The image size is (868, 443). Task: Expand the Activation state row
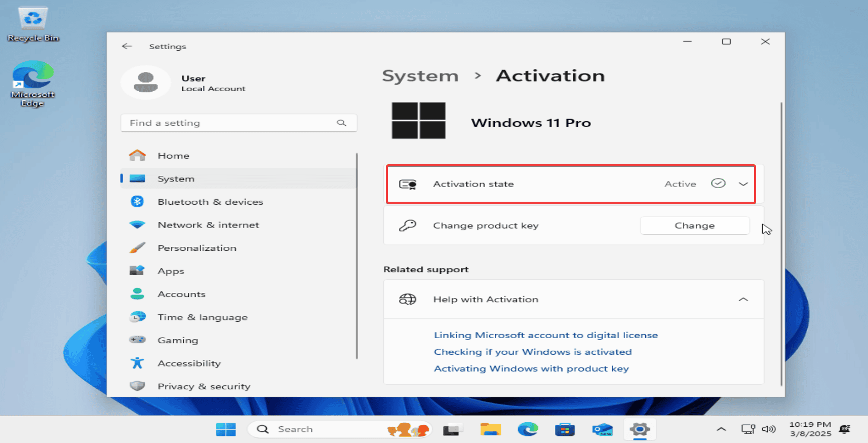743,184
